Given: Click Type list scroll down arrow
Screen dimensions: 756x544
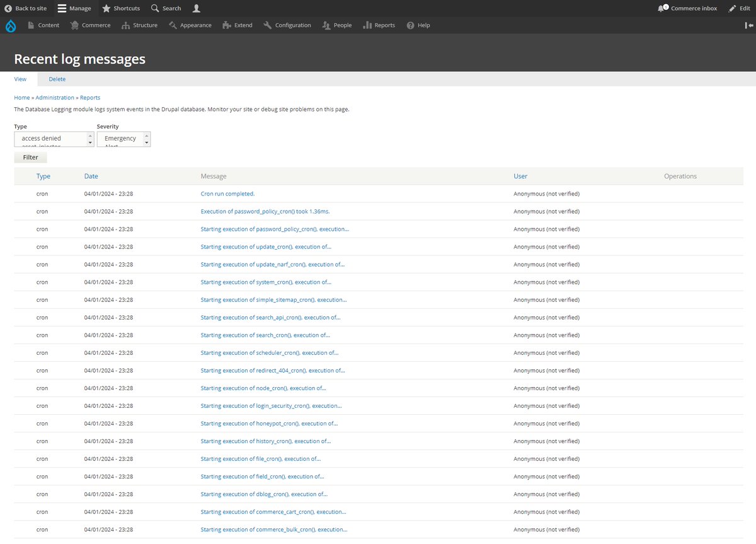Looking at the screenshot, I should [x=90, y=143].
